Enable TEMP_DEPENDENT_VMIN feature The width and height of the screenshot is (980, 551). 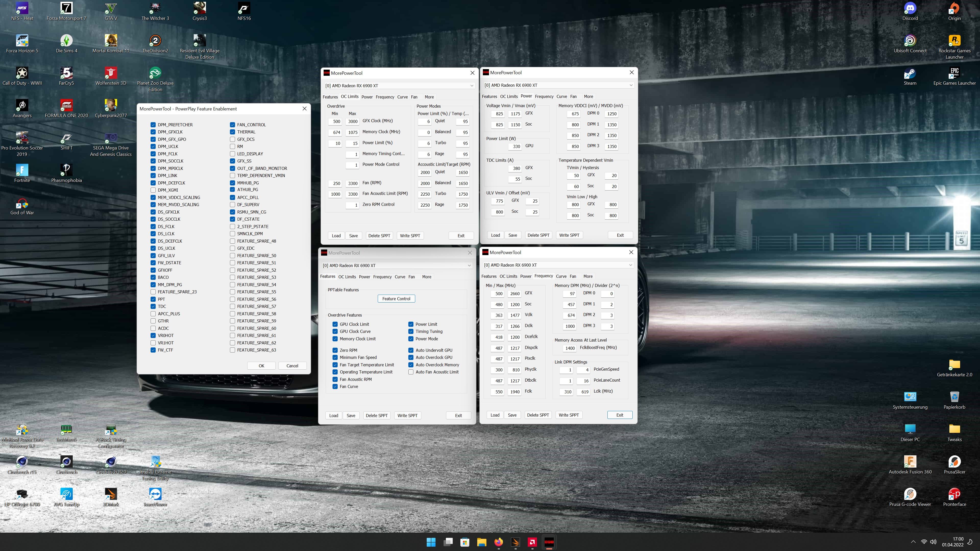[232, 176]
